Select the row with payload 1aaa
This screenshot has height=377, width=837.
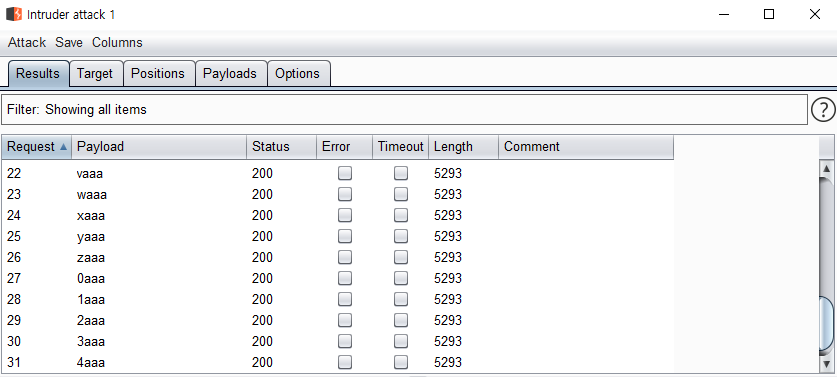click(x=338, y=300)
